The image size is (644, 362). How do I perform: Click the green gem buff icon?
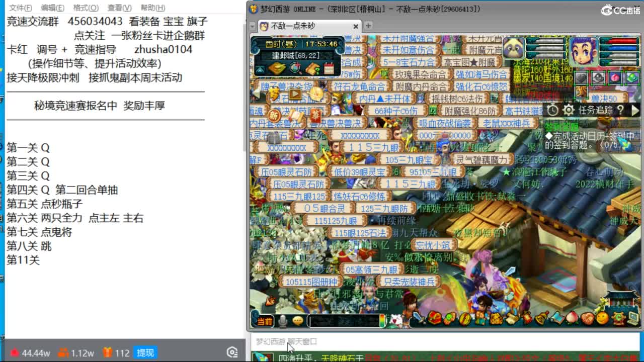coord(632,77)
